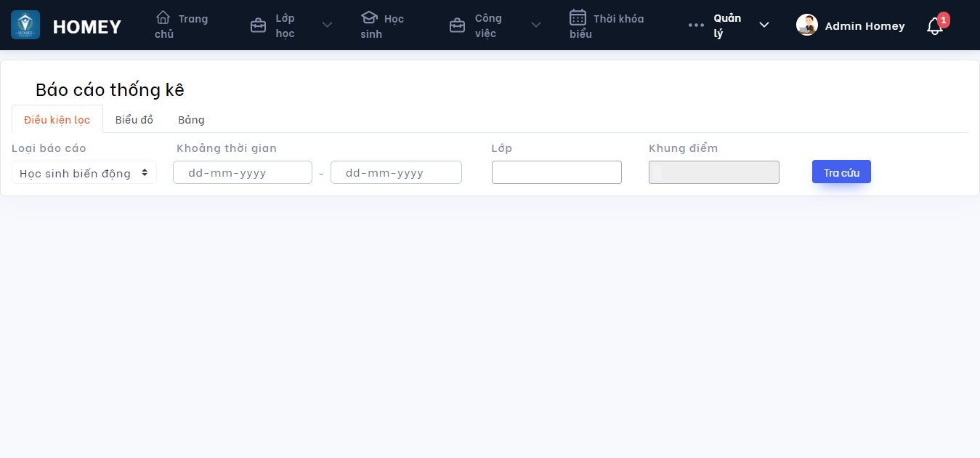
Task: Click the Lớp input field
Action: [556, 173]
